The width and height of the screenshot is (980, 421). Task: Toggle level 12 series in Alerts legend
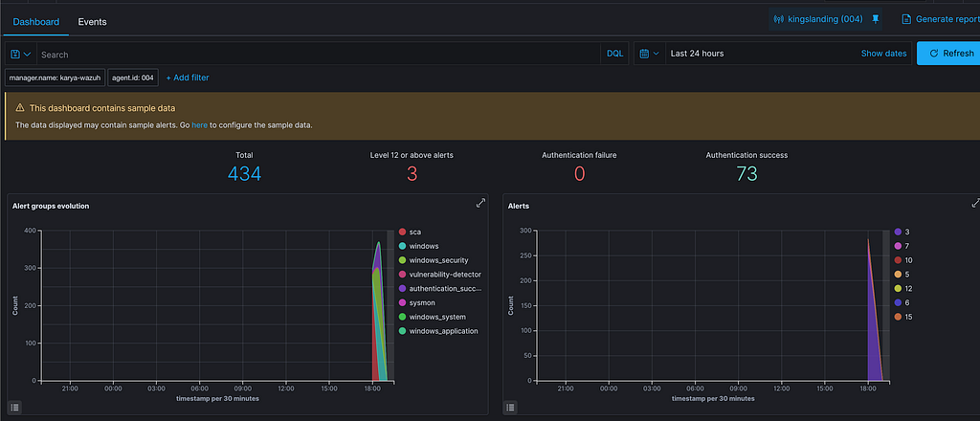tap(903, 289)
